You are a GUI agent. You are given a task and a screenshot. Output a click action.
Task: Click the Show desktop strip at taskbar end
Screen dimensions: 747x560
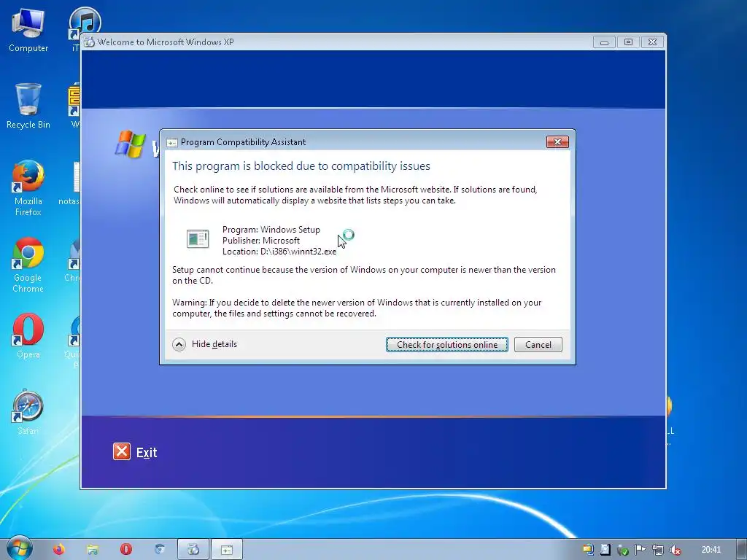pos(742,550)
